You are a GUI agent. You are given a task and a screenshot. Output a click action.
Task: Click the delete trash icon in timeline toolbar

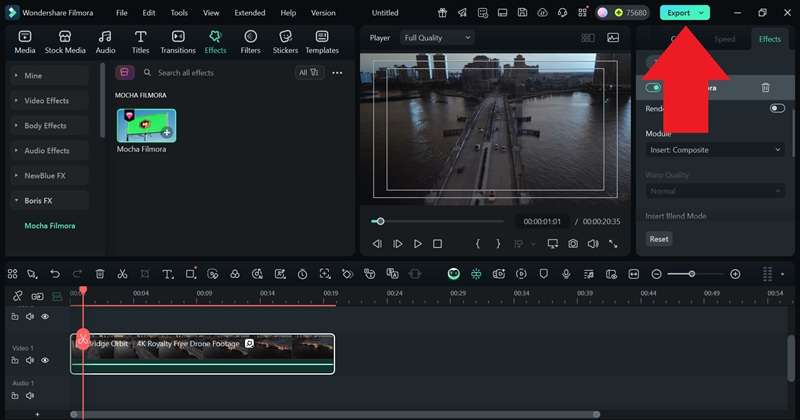click(100, 274)
